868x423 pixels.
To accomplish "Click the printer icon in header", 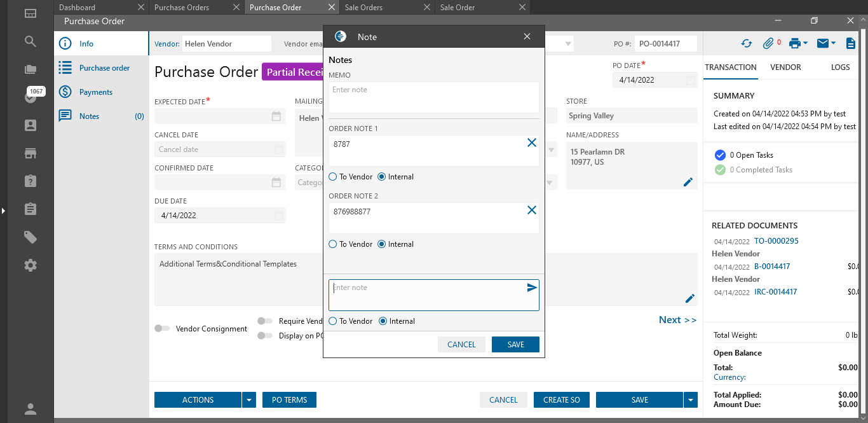I will tap(794, 43).
